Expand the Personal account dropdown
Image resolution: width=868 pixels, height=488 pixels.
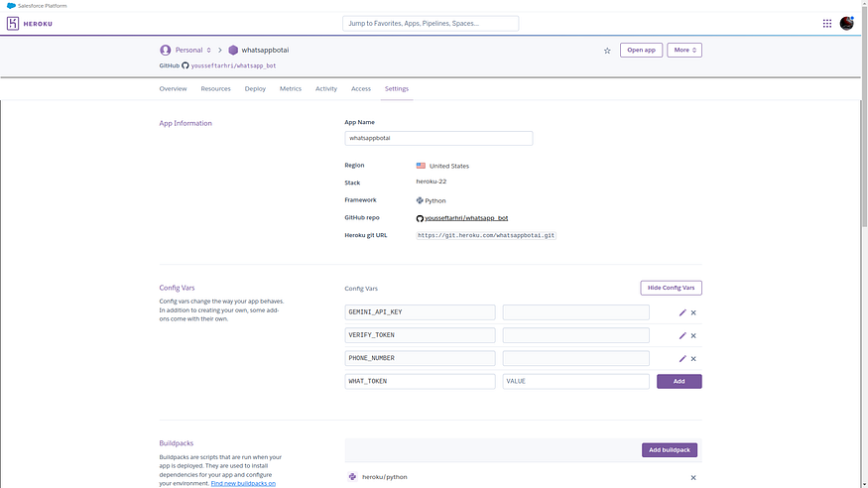point(208,50)
